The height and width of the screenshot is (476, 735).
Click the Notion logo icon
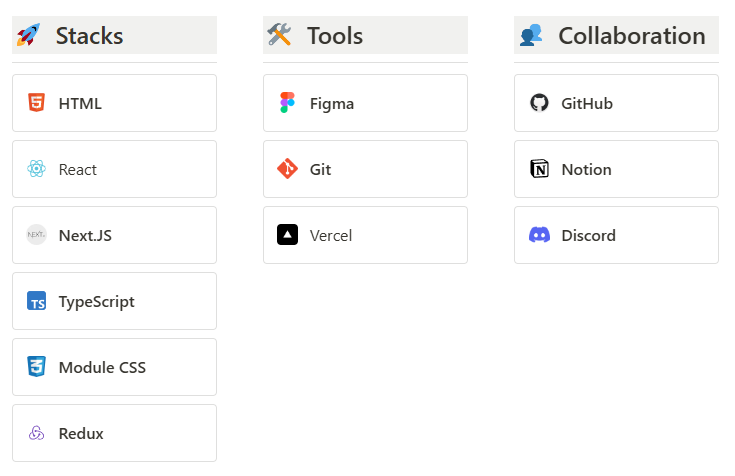(x=539, y=169)
